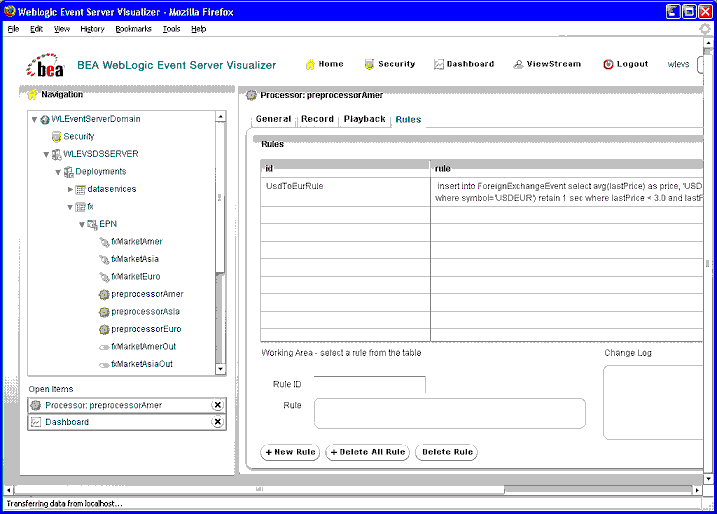Screen dimensions: 717x514
Task: Click the horizontal scrollbar right arrow
Action: (x=697, y=490)
